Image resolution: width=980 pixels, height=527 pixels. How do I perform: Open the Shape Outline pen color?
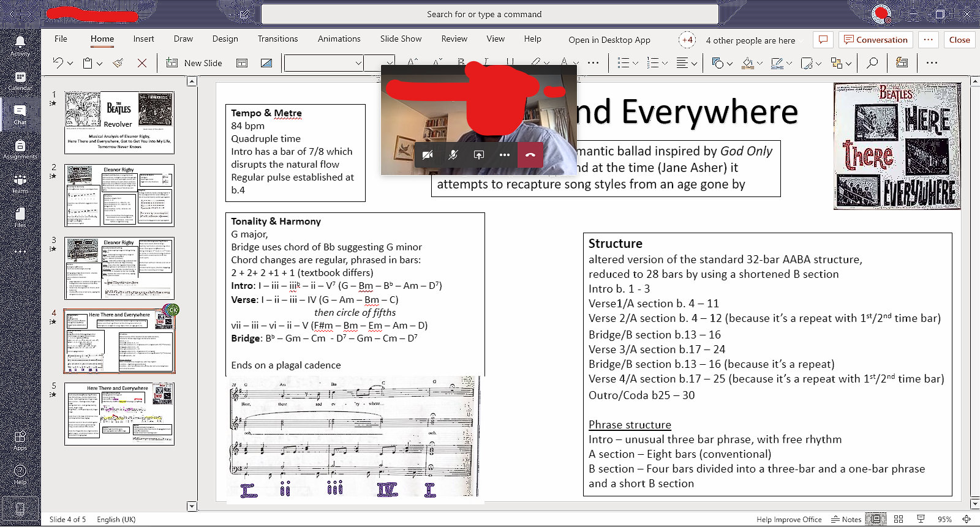[777, 62]
